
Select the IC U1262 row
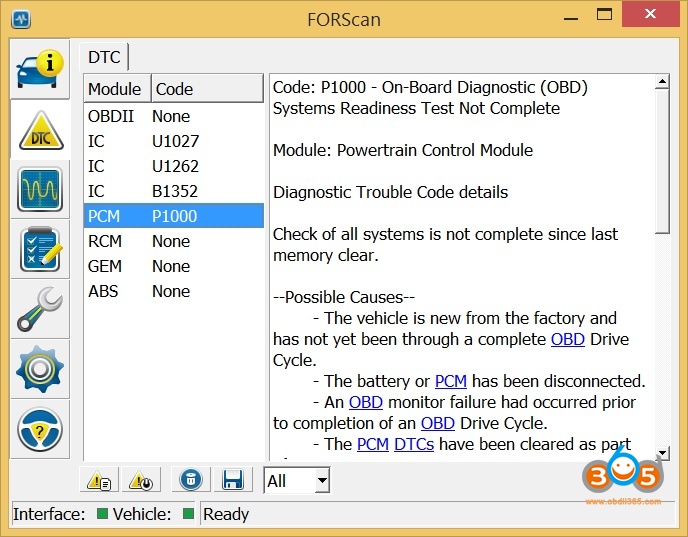point(174,166)
